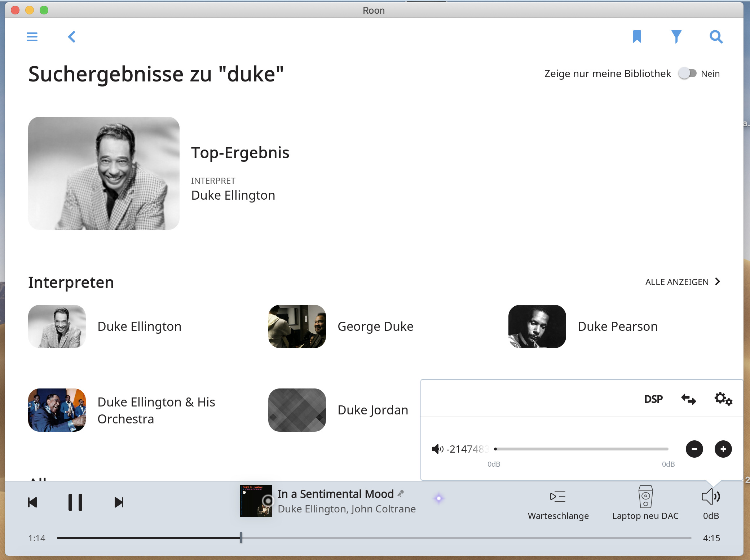Click the track progress seek bar
750x560 pixels.
pos(374,538)
